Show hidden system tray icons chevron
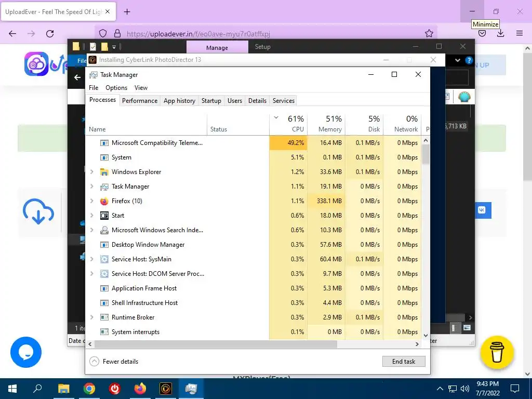The width and height of the screenshot is (532, 399). tap(440, 389)
